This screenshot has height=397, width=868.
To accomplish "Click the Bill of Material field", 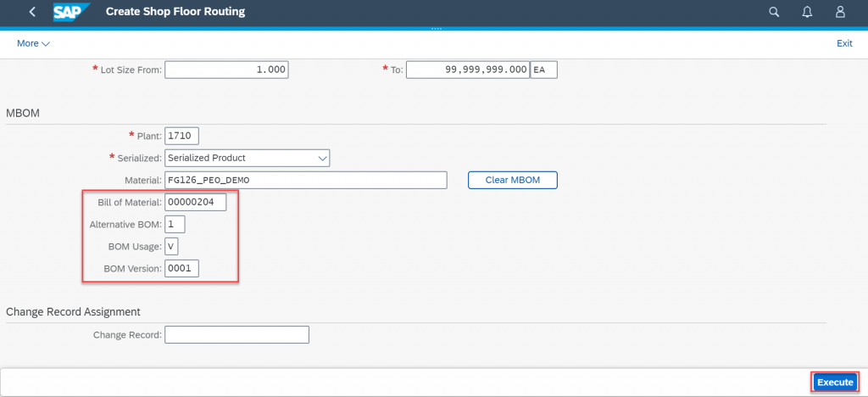I will click(x=196, y=202).
